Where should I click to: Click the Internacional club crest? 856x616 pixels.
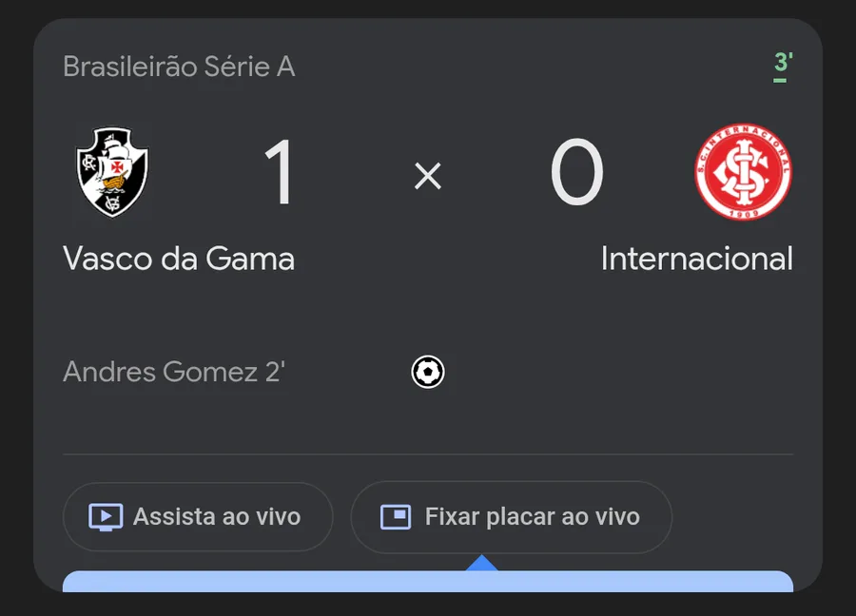pos(743,173)
